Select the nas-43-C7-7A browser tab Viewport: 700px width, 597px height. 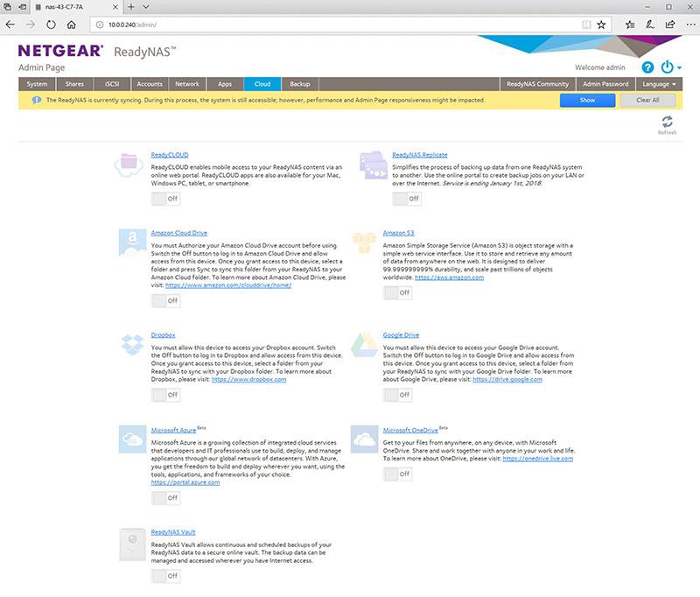click(x=77, y=7)
